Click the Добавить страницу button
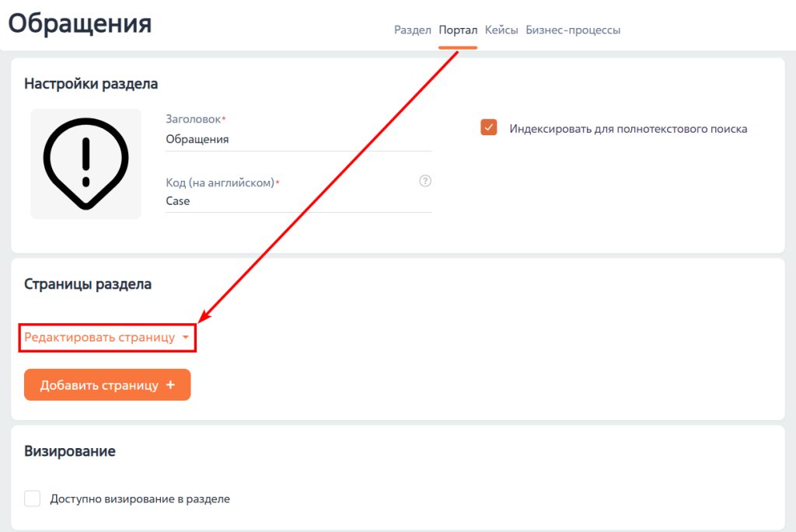The image size is (796, 532). 107,385
